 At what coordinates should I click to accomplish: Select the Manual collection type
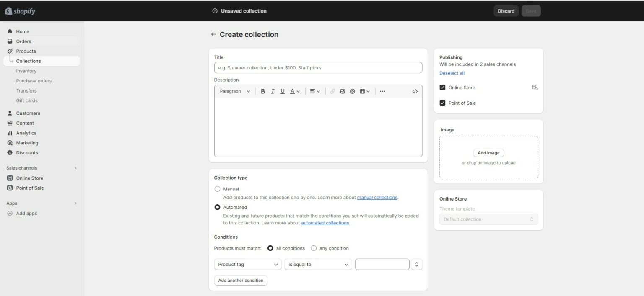[x=217, y=189]
